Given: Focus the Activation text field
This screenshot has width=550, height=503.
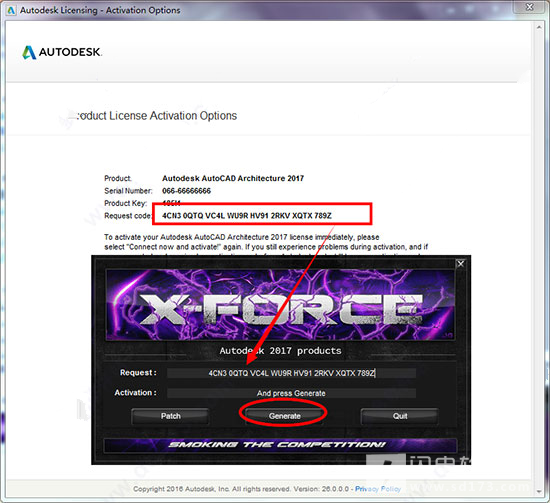Looking at the screenshot, I should tap(291, 393).
